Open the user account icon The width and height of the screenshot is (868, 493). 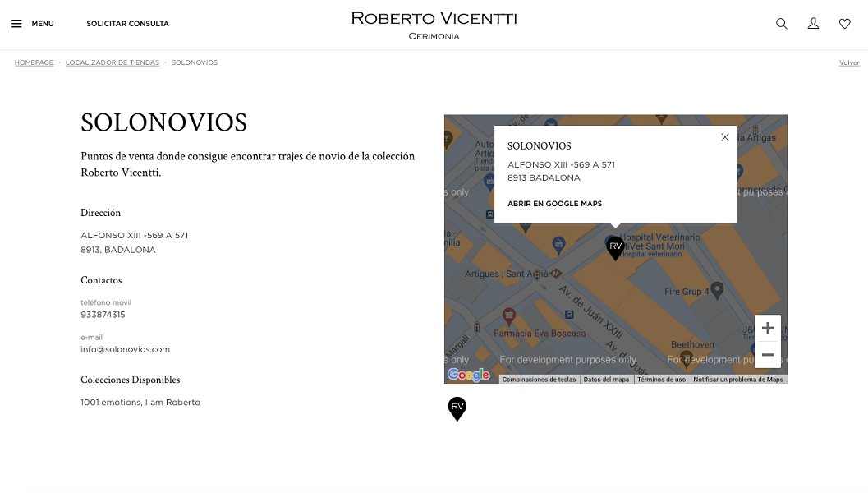click(813, 23)
